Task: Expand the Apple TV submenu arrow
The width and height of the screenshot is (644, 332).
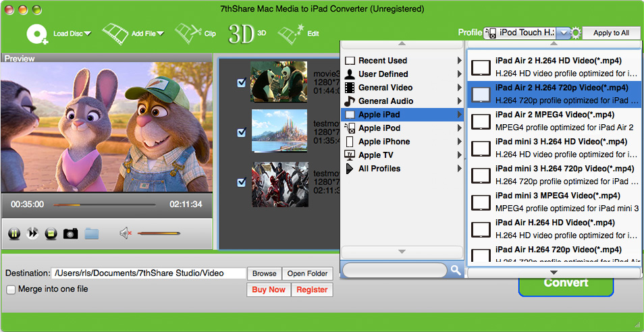Action: pyautogui.click(x=459, y=155)
